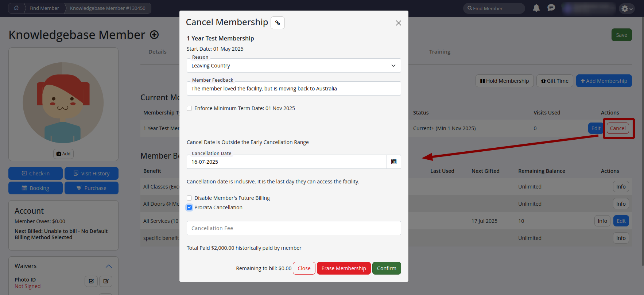Open the chat messages icon
Image resolution: width=644 pixels, height=295 pixels.
click(551, 8)
